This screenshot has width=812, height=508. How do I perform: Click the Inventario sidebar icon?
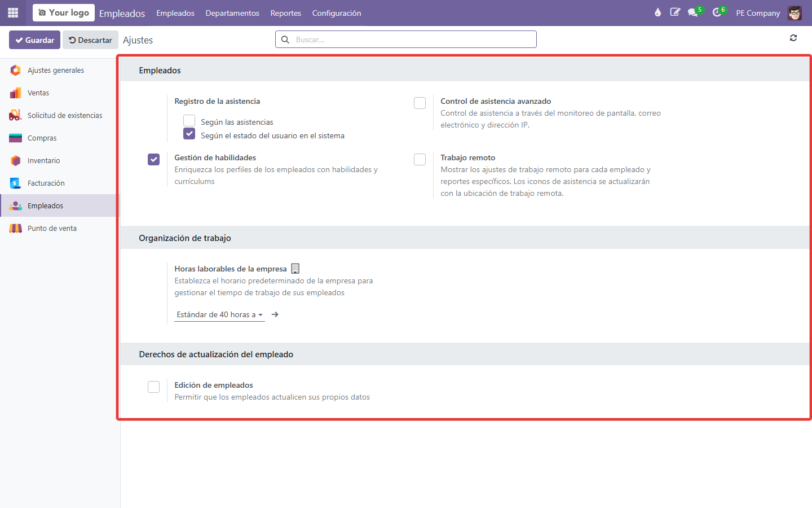click(16, 160)
